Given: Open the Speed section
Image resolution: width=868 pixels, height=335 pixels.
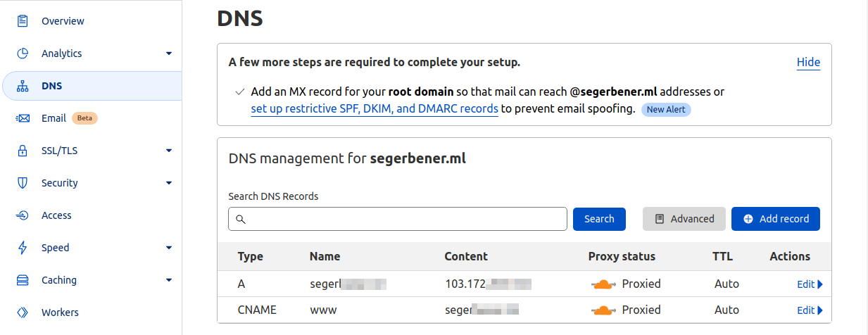Looking at the screenshot, I should [56, 248].
